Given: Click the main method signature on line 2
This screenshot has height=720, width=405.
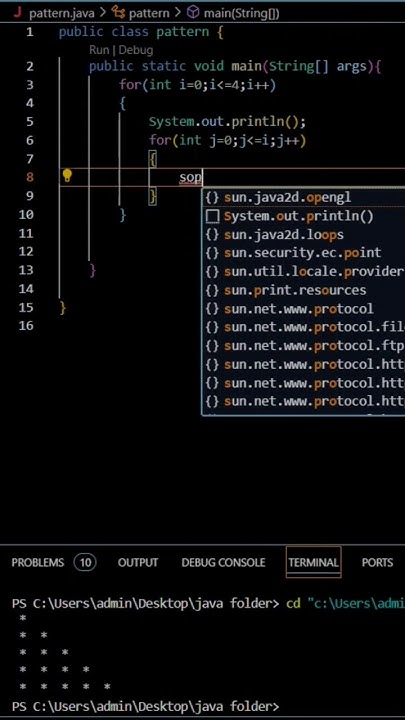Looking at the screenshot, I should (235, 67).
